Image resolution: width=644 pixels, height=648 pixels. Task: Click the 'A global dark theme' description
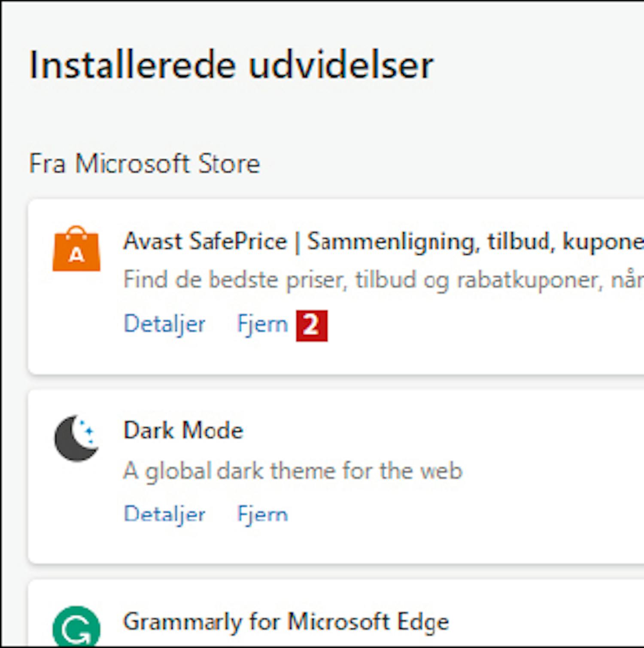click(293, 471)
